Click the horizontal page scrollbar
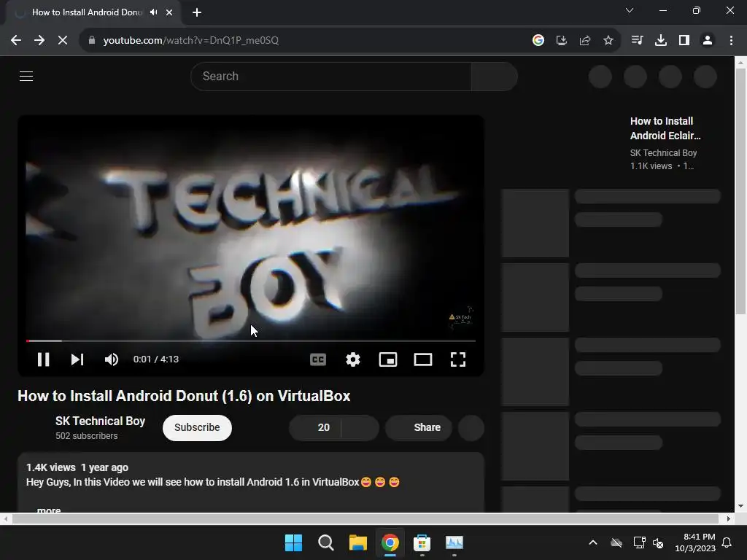The image size is (747, 560). (x=365, y=518)
